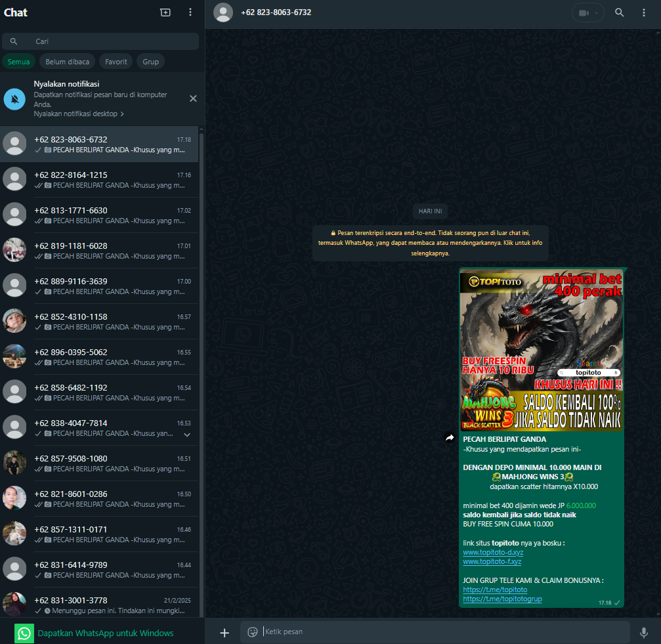Expand chevron on +62 838-4047-7814 chat
Viewport: 661px width, 644px height.
pyautogui.click(x=187, y=435)
